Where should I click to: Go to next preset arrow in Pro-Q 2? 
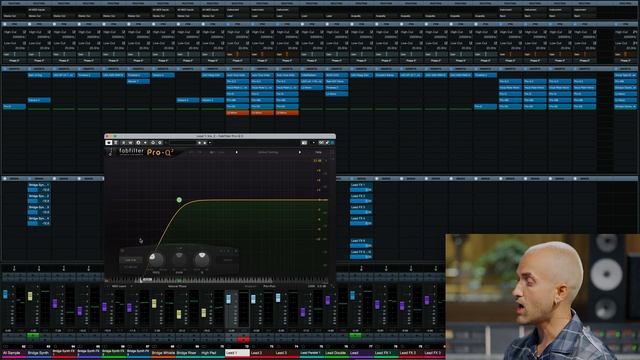300,152
